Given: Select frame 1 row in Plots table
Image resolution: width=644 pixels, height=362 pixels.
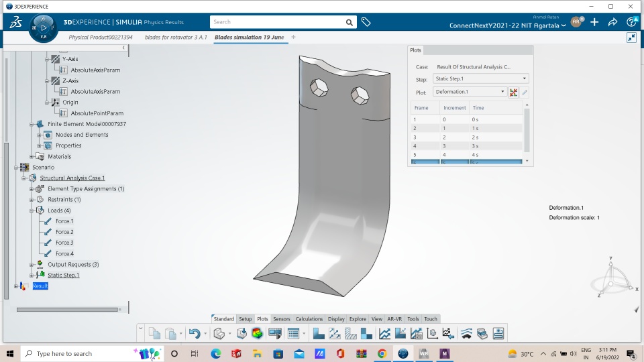Looking at the screenshot, I should [x=467, y=119].
